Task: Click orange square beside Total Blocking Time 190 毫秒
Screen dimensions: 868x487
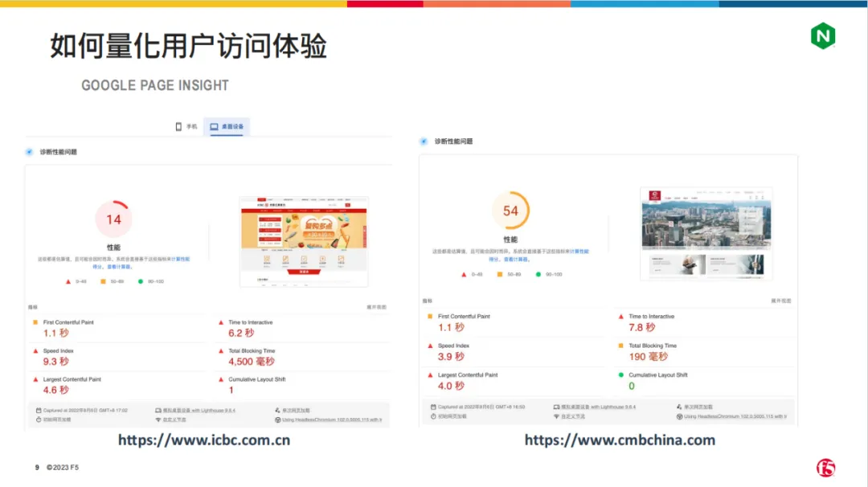Action: pos(620,346)
